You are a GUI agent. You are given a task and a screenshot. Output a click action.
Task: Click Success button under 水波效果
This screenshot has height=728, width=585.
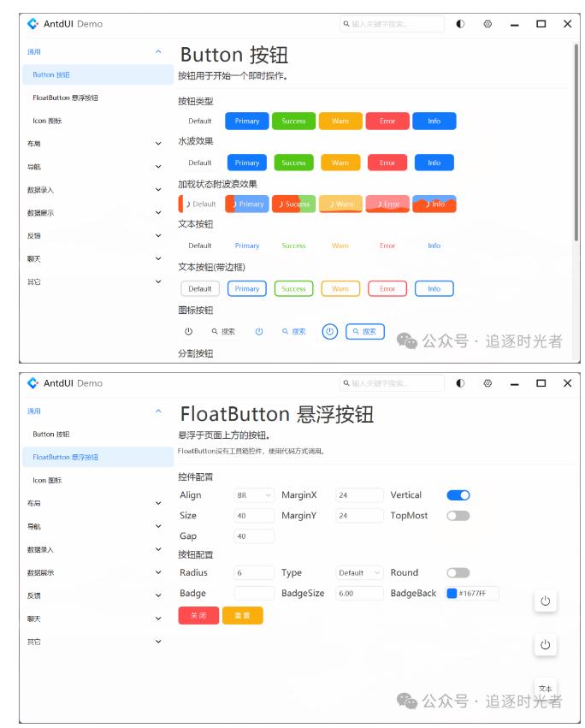click(x=294, y=163)
